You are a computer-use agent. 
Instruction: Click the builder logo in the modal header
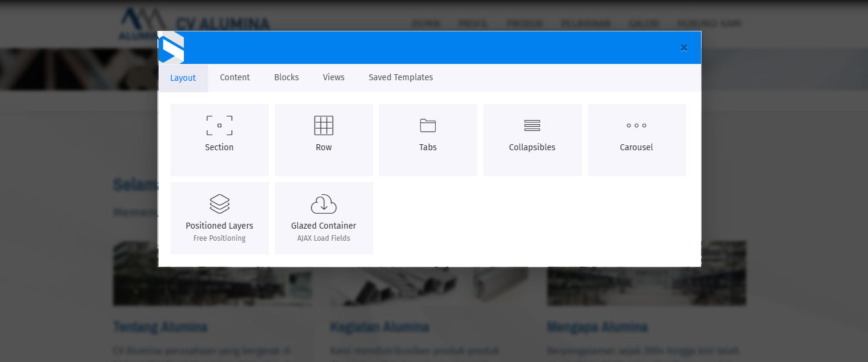coord(171,48)
